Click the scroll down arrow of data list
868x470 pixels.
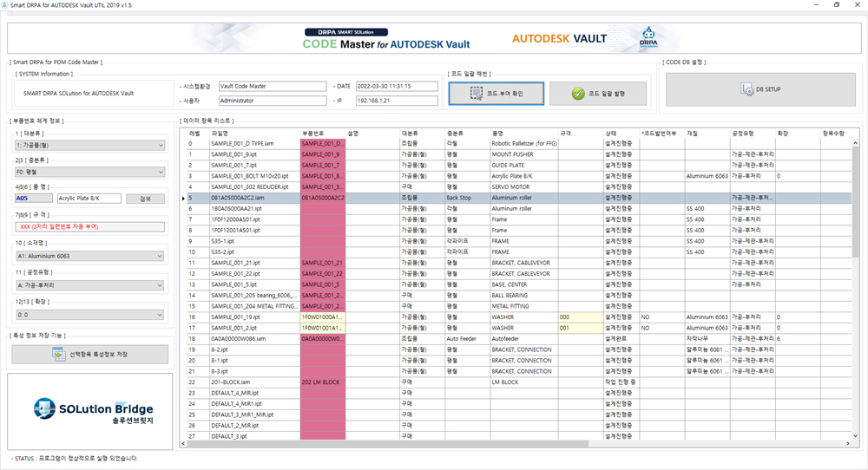855,435
